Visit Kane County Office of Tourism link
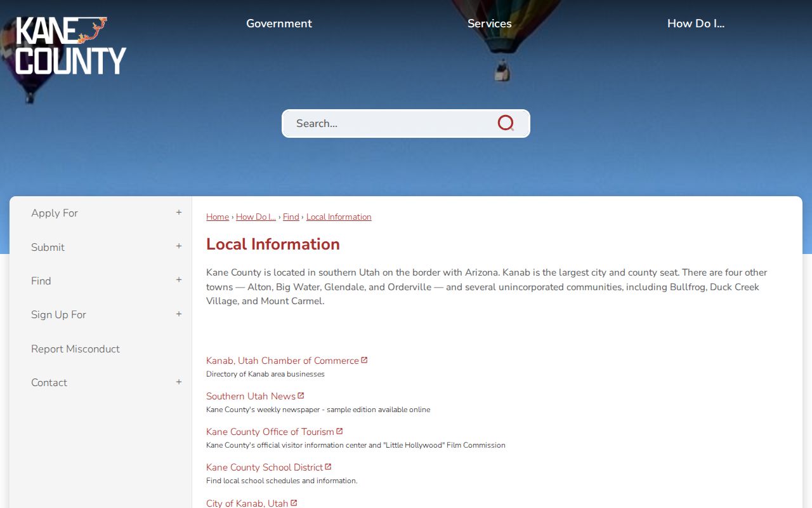 (270, 432)
